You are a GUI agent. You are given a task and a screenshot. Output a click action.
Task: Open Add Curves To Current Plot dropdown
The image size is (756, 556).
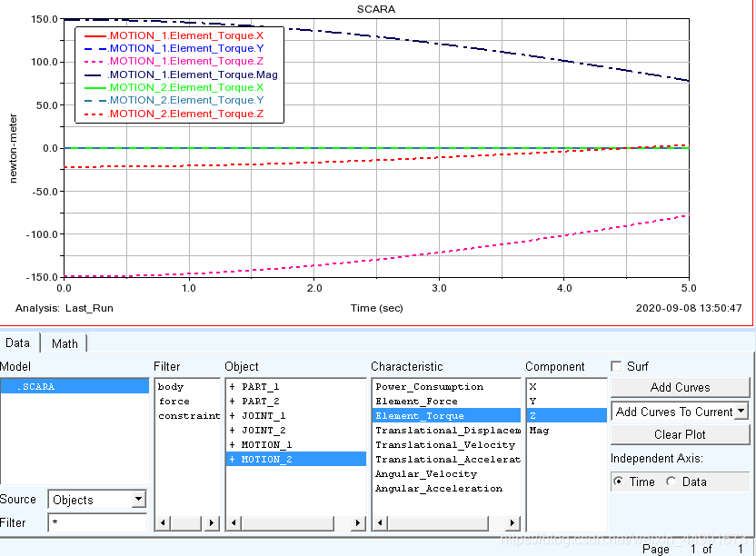[741, 412]
